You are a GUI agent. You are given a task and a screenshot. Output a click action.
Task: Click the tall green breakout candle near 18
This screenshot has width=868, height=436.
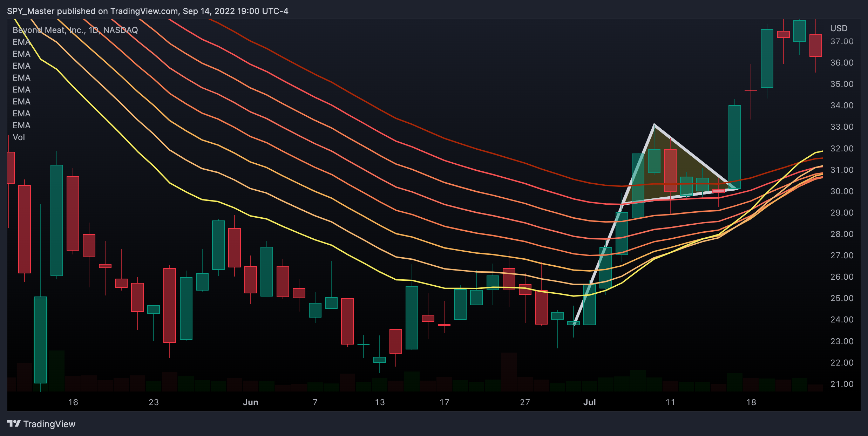(735, 147)
